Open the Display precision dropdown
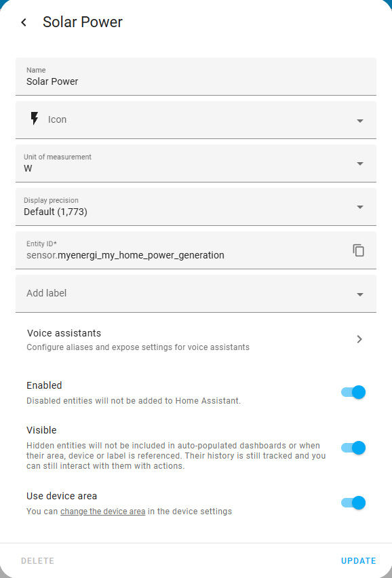This screenshot has width=392, height=578. (x=196, y=207)
